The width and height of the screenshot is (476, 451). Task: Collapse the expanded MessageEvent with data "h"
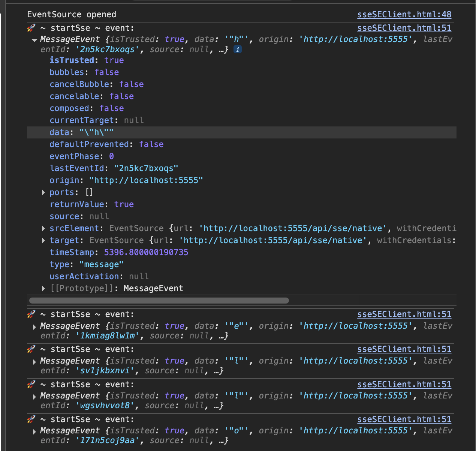[34, 40]
